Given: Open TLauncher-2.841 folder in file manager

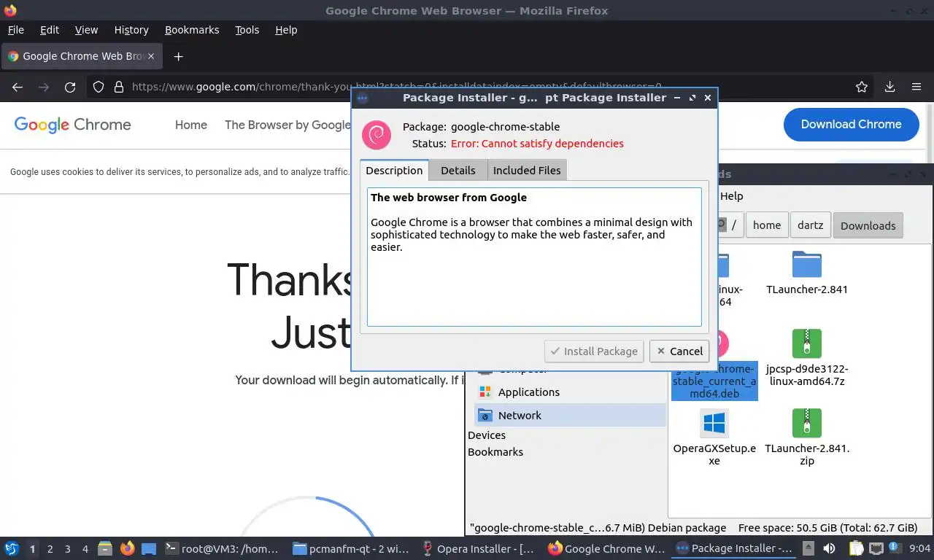Looking at the screenshot, I should coord(806,273).
